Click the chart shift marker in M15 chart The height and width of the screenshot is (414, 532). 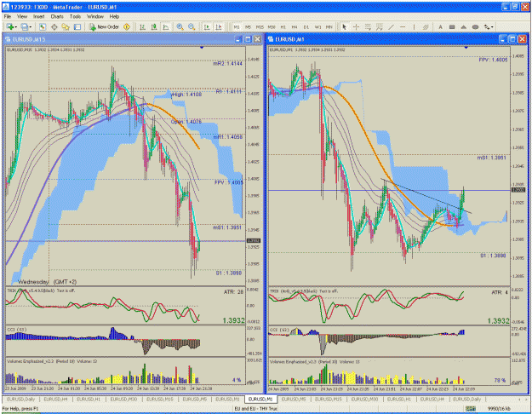[202, 48]
